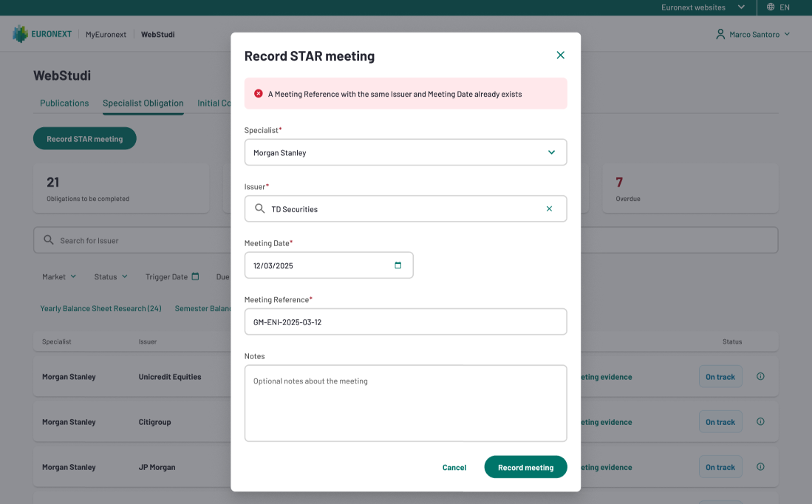The height and width of the screenshot is (504, 812).
Task: Select the Semester Balance filter link
Action: (x=202, y=308)
